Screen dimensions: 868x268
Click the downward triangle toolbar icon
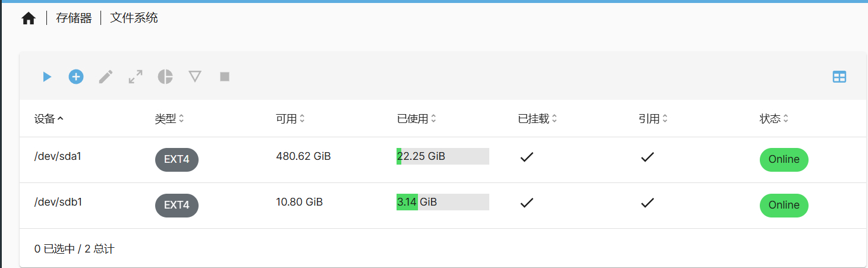pyautogui.click(x=195, y=77)
